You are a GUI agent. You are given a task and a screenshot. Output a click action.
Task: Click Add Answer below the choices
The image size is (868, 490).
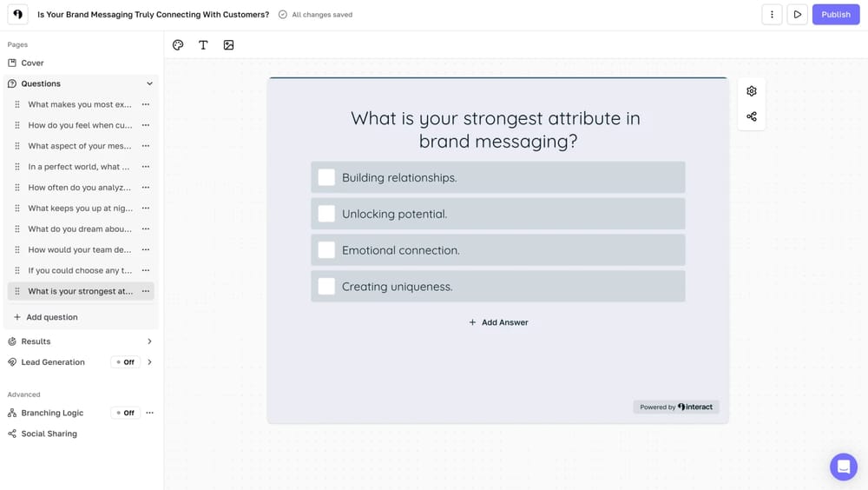[x=498, y=322]
